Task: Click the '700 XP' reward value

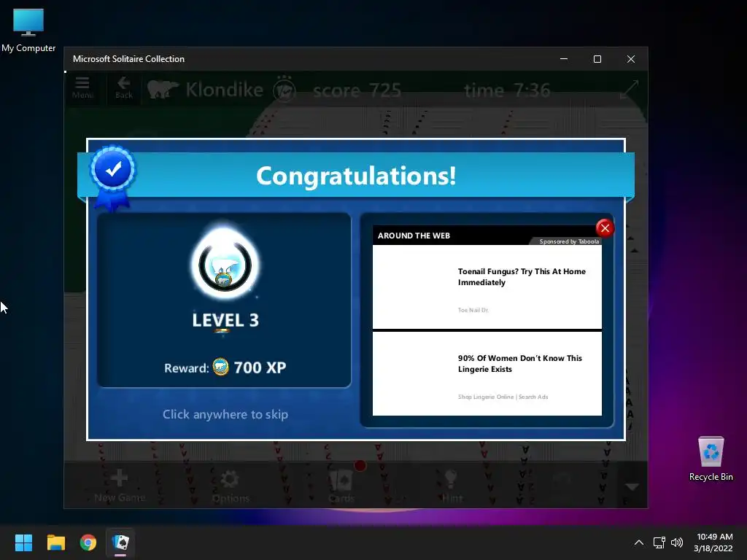Action: click(260, 367)
